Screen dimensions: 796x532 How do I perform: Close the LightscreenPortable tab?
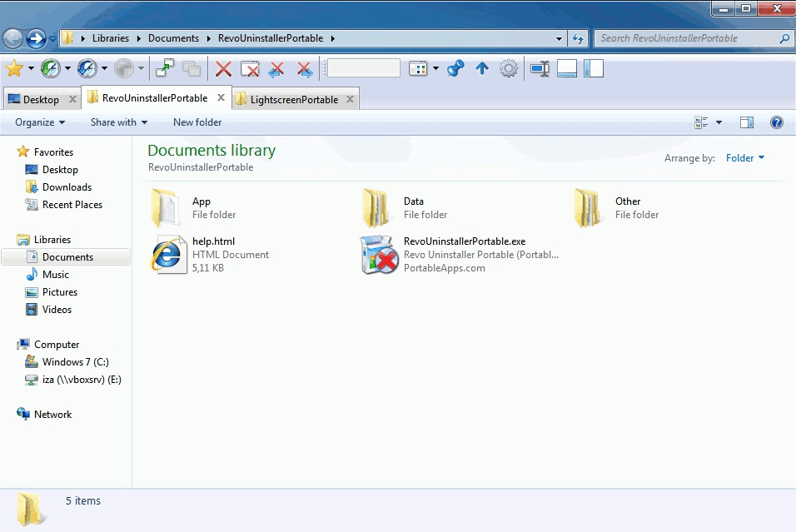pyautogui.click(x=350, y=99)
